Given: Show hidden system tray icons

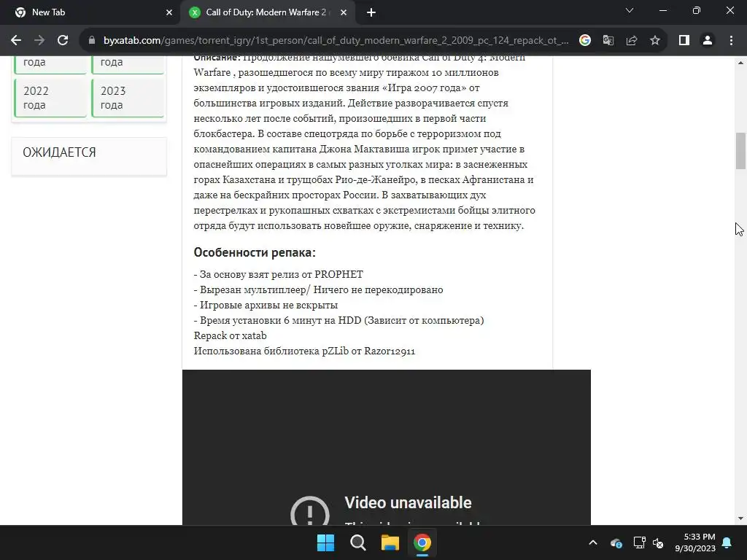Looking at the screenshot, I should tap(592, 542).
